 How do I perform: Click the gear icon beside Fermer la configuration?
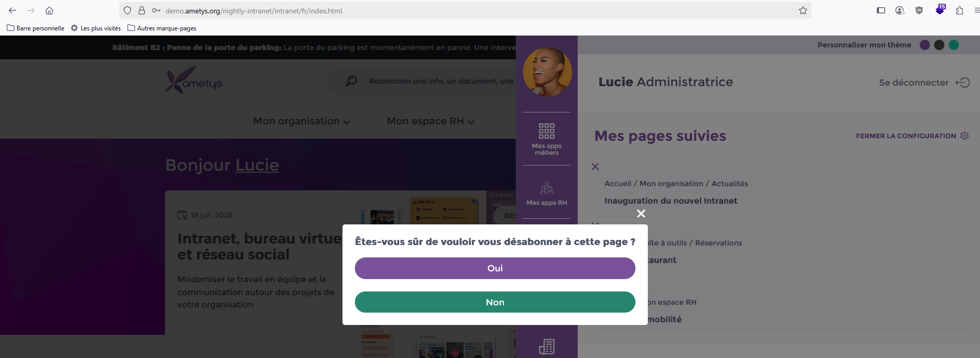965,136
